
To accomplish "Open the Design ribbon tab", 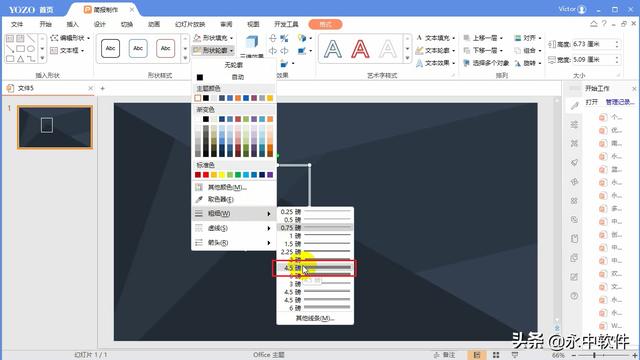I will 100,24.
